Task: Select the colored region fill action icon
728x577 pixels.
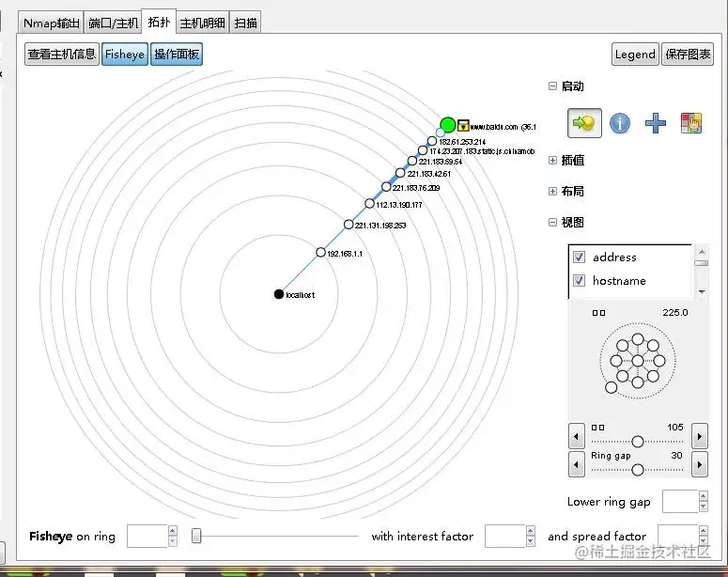Action: click(x=690, y=123)
